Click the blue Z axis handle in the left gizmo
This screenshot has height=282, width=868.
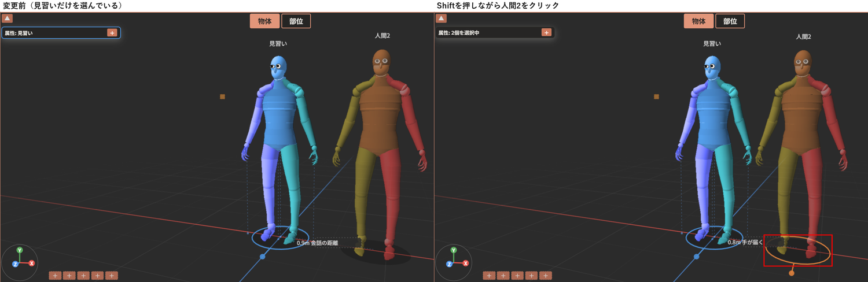pyautogui.click(x=15, y=264)
